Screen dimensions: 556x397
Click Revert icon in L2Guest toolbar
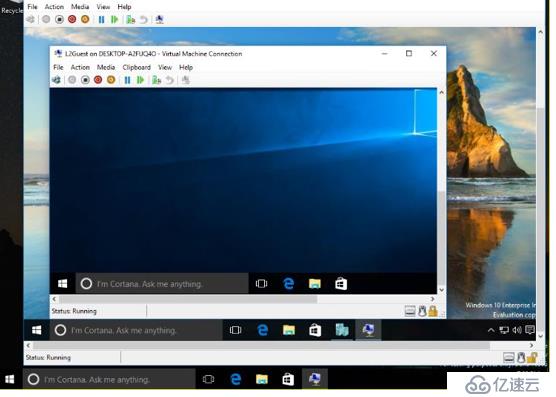170,80
